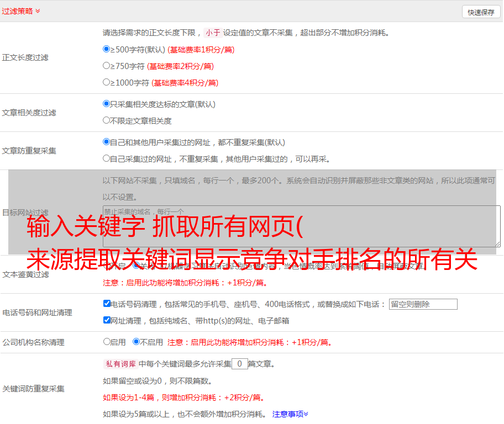Select the ≥500字符 default length option
The width and height of the screenshot is (504, 424).
coord(107,49)
